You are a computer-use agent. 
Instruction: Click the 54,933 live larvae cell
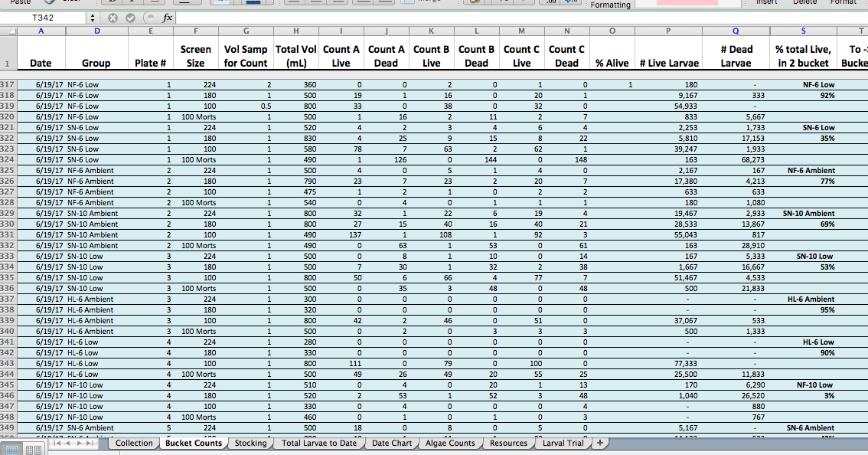tap(669, 106)
